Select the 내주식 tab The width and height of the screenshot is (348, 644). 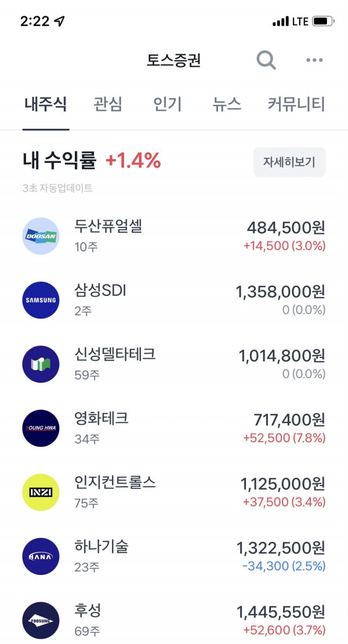(46, 104)
